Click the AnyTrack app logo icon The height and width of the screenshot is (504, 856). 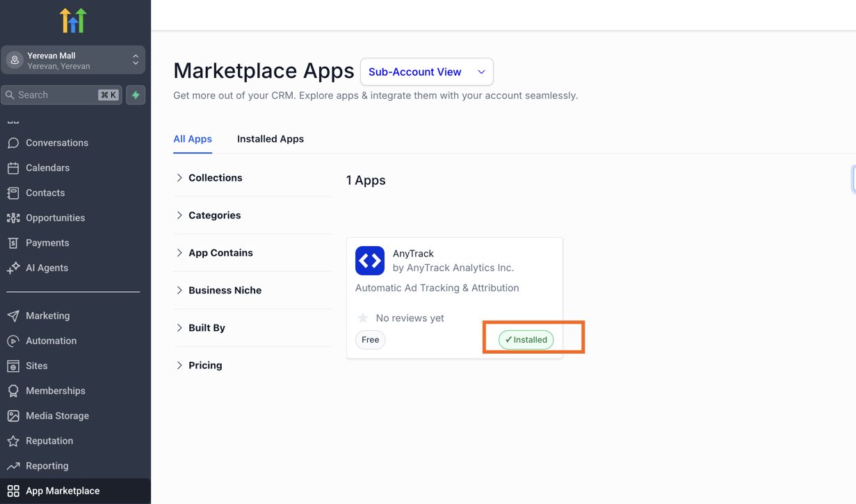point(370,261)
